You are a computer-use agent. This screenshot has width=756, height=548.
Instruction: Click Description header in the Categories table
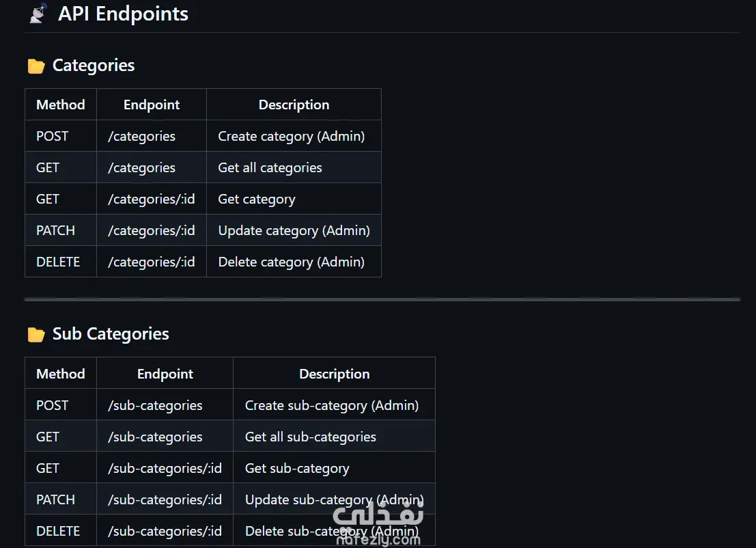point(294,105)
